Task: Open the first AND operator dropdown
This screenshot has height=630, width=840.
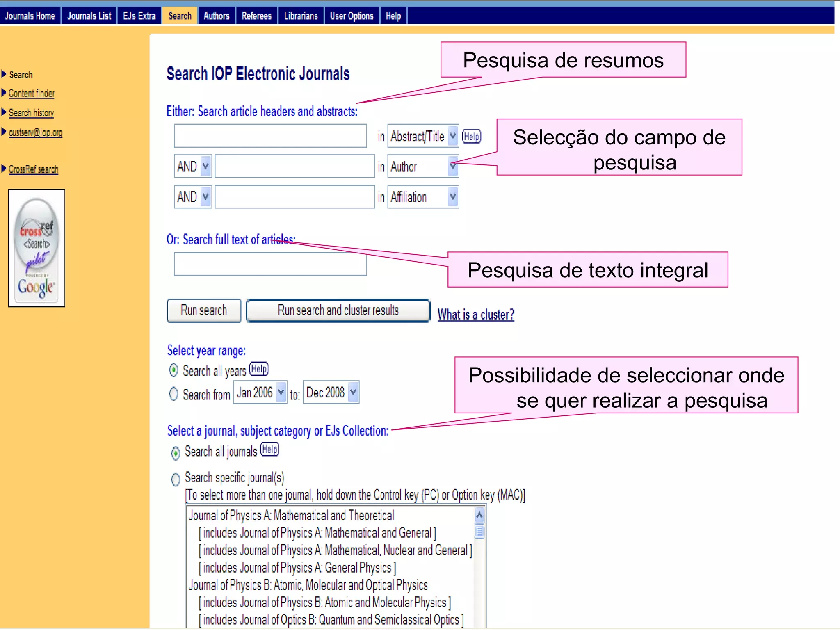Action: [193, 166]
